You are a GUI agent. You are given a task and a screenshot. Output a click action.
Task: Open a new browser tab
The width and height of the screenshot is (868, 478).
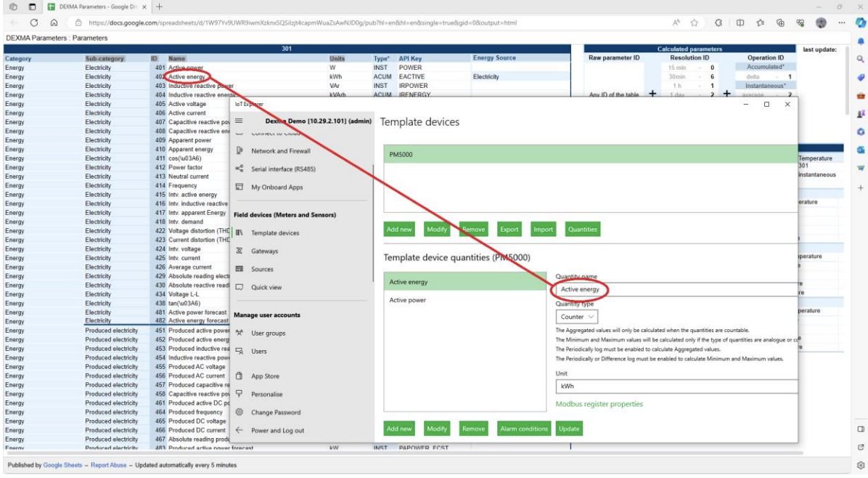coord(160,7)
